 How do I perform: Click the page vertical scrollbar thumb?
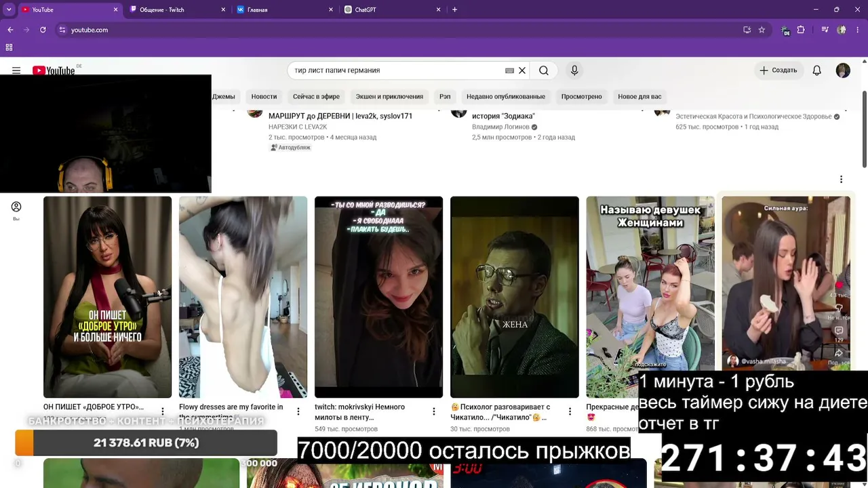[x=864, y=128]
